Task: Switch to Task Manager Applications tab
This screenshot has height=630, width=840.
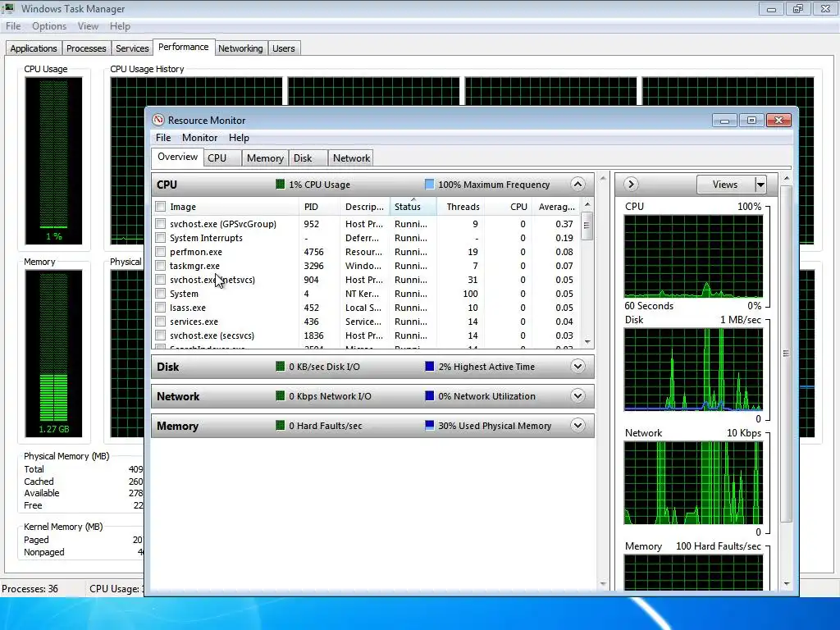Action: tap(33, 48)
